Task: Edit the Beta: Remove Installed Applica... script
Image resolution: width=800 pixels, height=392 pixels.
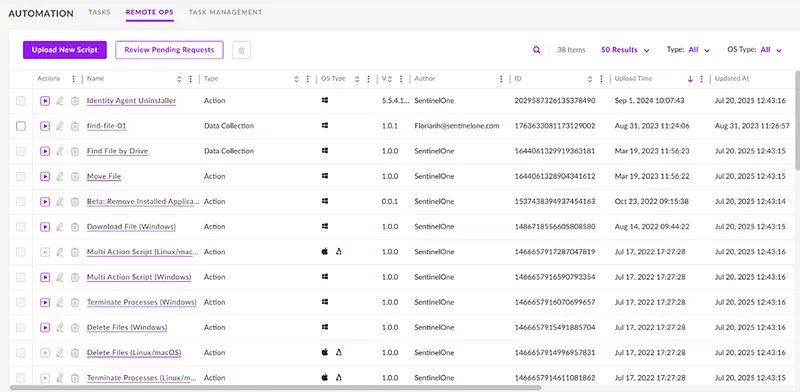Action: tap(60, 202)
